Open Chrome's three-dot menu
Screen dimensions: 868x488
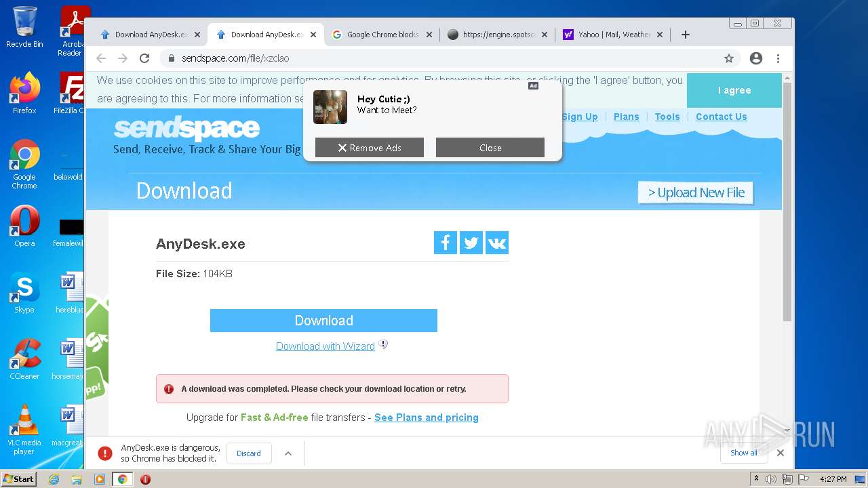[778, 58]
